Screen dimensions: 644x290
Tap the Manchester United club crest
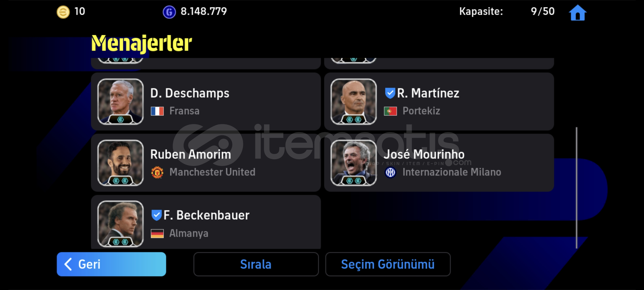coord(157,172)
